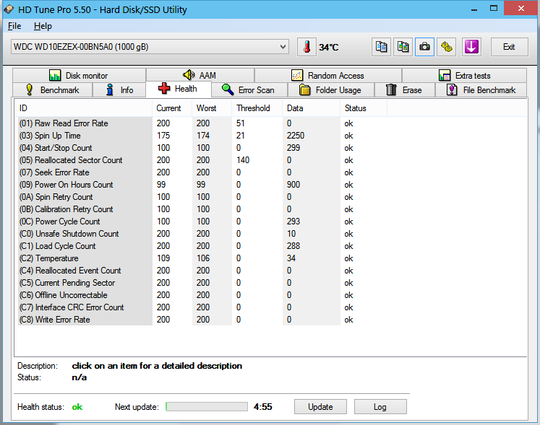Viewport: 540px width, 425px height.
Task: Click the Status column header
Action: (x=363, y=108)
